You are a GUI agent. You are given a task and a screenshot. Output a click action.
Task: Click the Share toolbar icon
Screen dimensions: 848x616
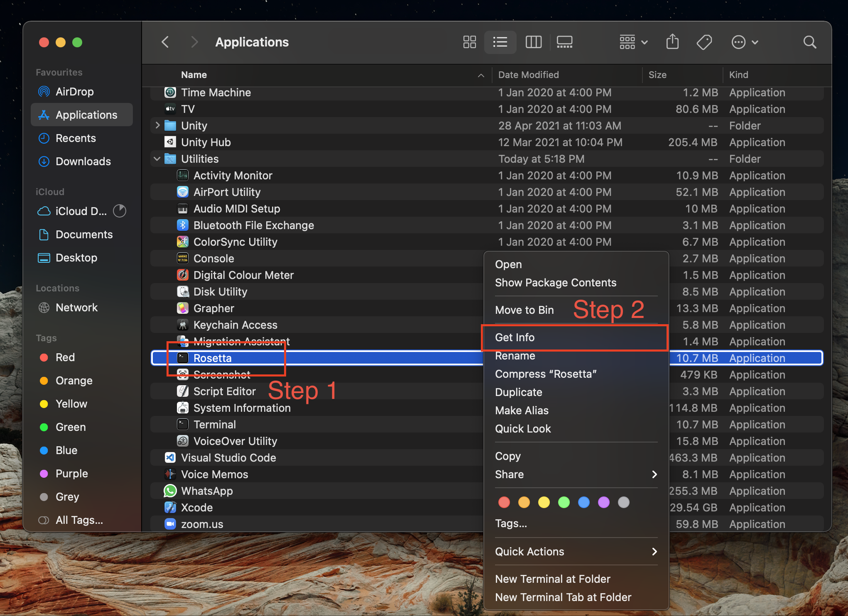pyautogui.click(x=672, y=42)
